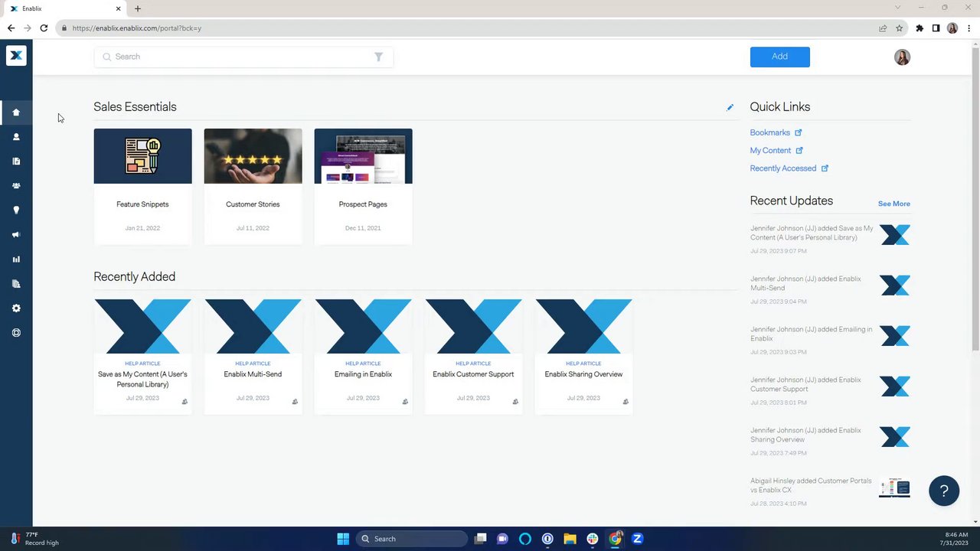Click the Windows taskbar search box
980x551 pixels.
tap(413, 539)
